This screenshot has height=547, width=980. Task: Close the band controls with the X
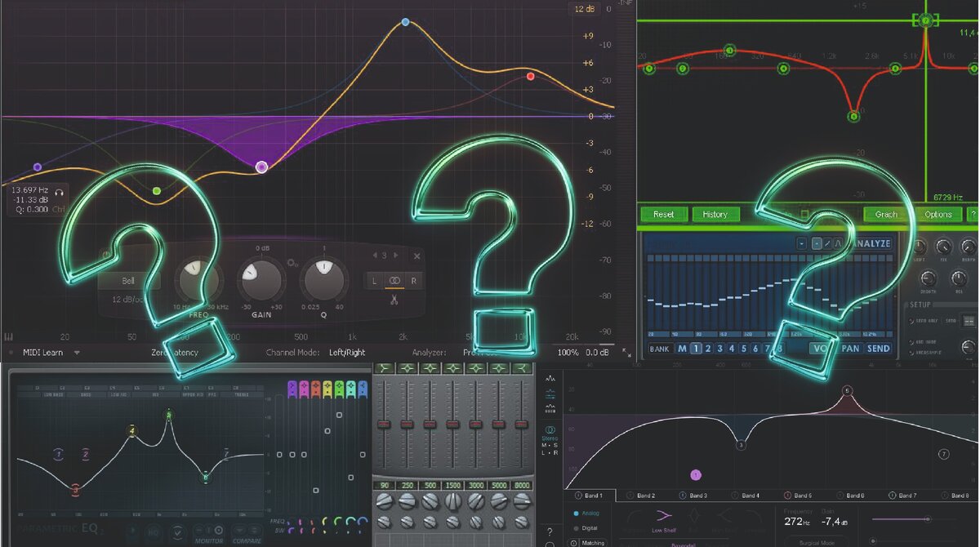416,256
